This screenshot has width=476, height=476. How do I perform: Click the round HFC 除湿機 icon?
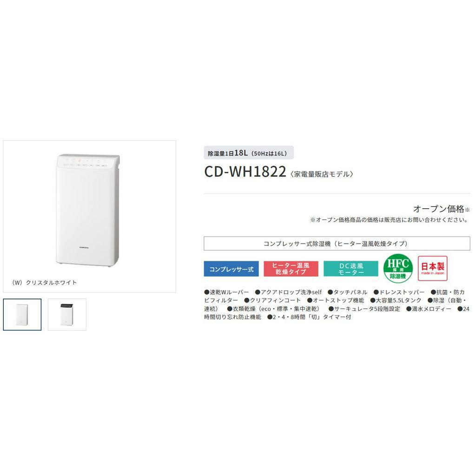coord(398,269)
